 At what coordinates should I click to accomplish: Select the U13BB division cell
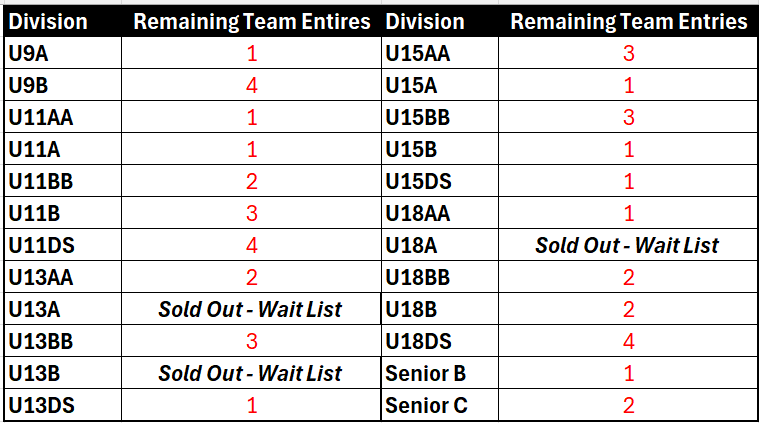click(62, 342)
